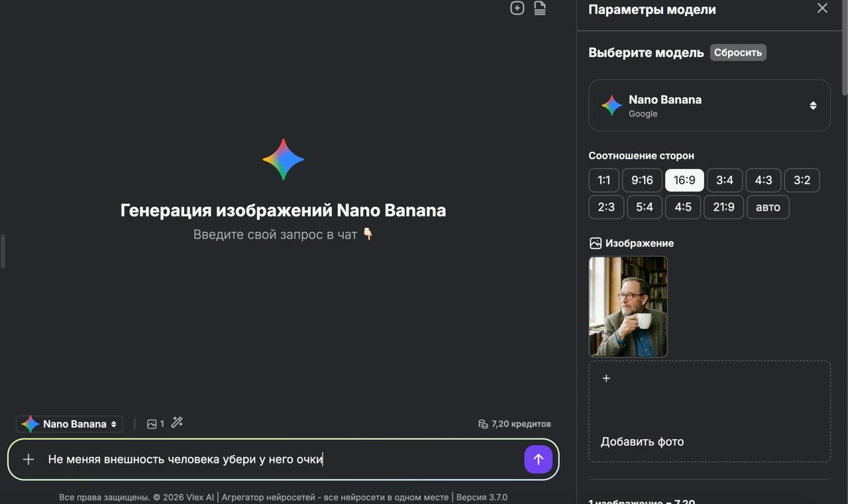848x504 pixels.
Task: Choose the 21:9 aspect ratio option
Action: click(723, 207)
